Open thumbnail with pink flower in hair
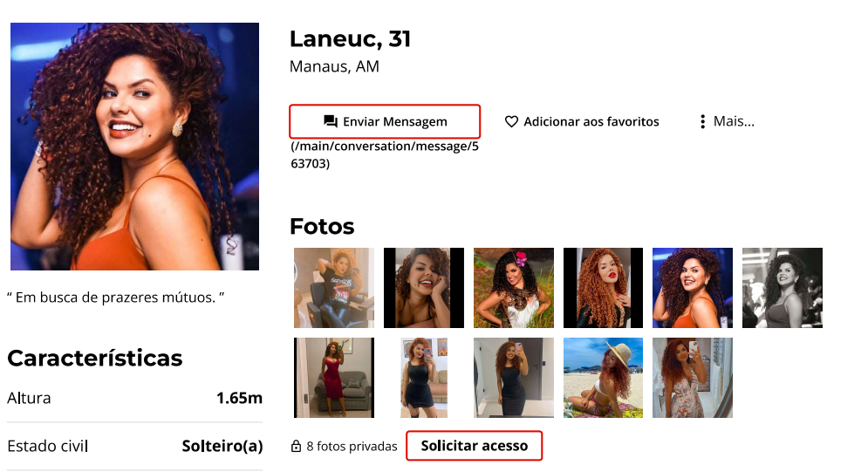This screenshot has height=472, width=868. pyautogui.click(x=513, y=288)
